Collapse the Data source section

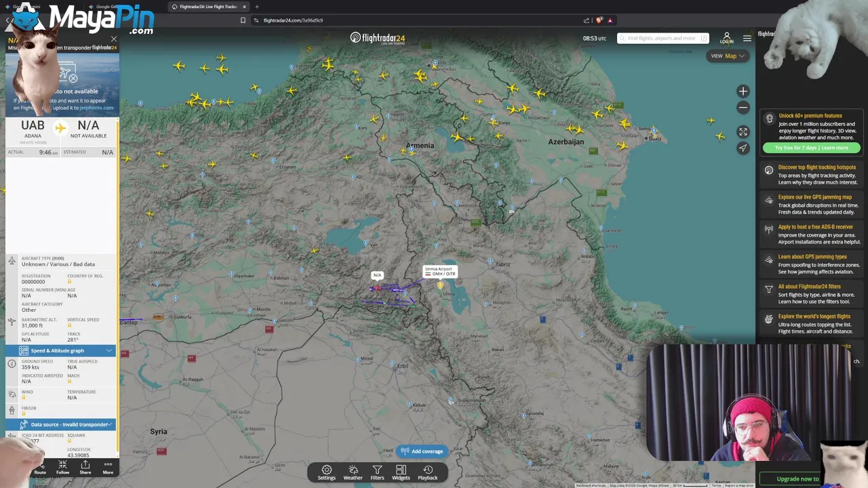click(60, 424)
